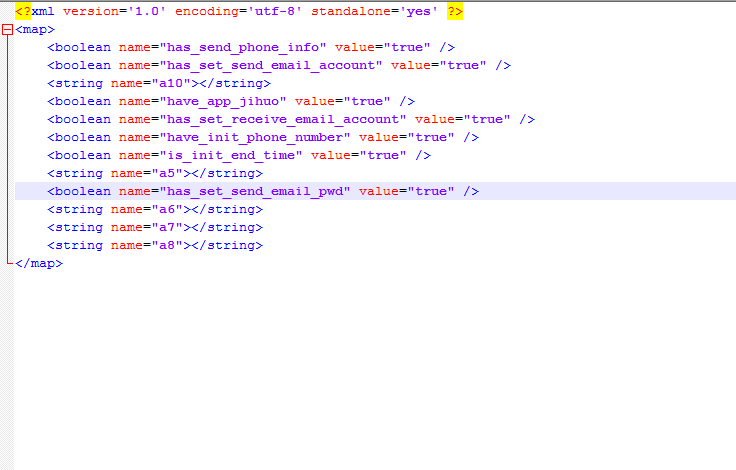Screen dimensions: 736x470
Task: Click the string a10 line
Action: pyautogui.click(x=159, y=84)
